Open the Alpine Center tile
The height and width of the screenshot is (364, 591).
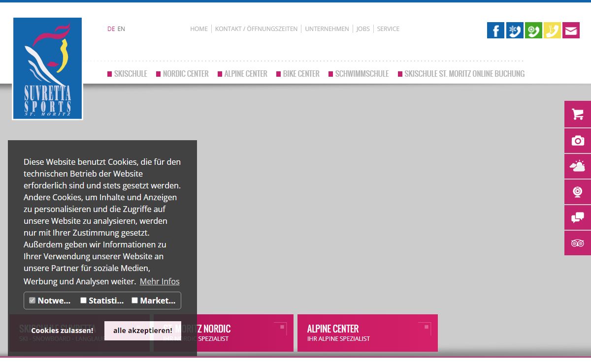367,333
